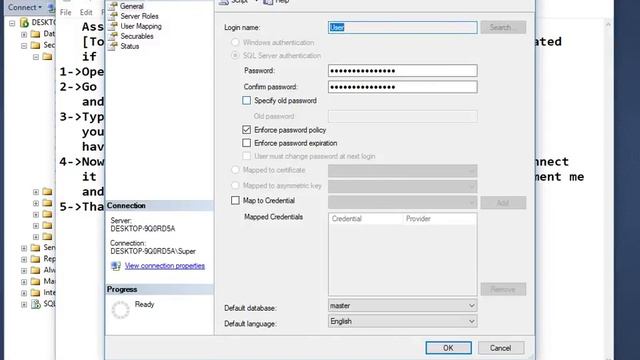640x360 pixels.
Task: Click the Alw folder icon in Object Explorer
Action: tap(36, 270)
